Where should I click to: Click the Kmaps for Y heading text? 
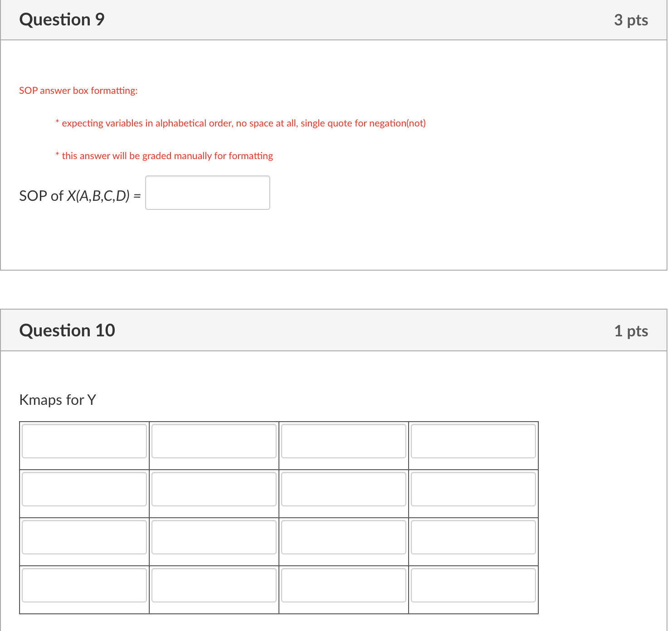pos(58,400)
